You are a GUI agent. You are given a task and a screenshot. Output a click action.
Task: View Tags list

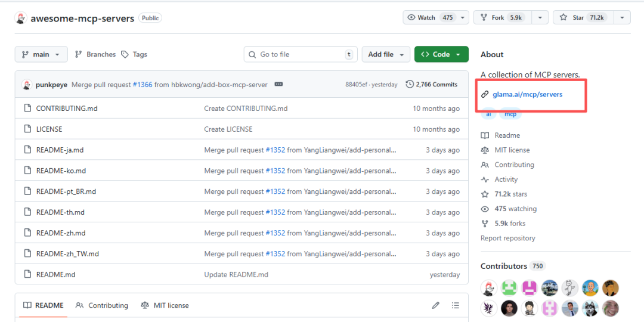(134, 54)
